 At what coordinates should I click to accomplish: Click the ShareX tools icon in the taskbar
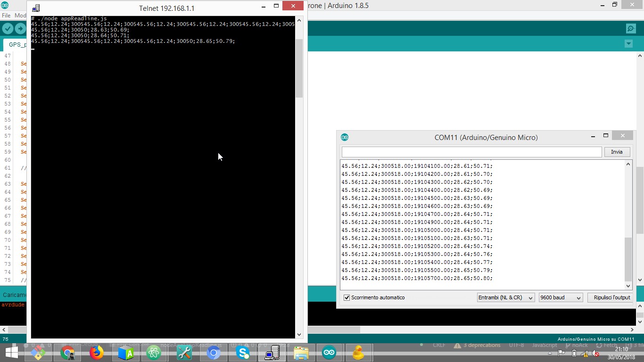coord(183,352)
